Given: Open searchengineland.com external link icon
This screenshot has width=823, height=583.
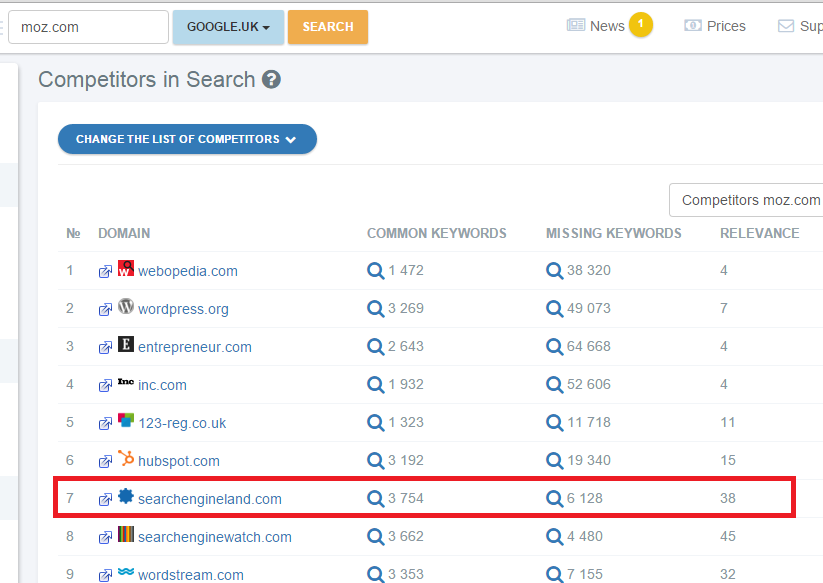Looking at the screenshot, I should click(105, 500).
